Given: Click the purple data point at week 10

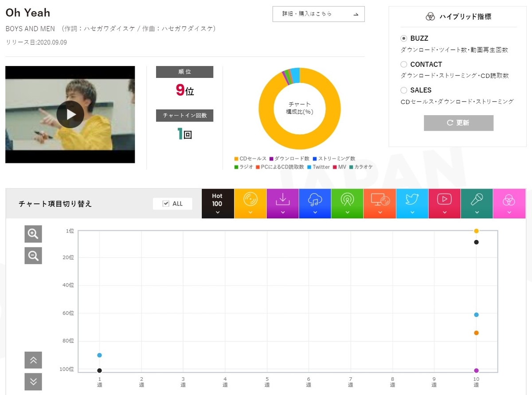Looking at the screenshot, I should pyautogui.click(x=476, y=371).
